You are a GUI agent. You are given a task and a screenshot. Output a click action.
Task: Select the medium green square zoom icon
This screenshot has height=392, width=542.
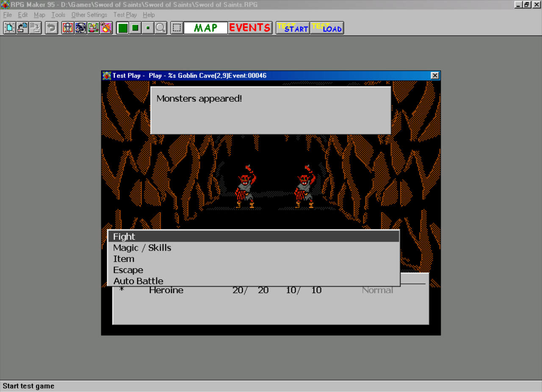135,28
